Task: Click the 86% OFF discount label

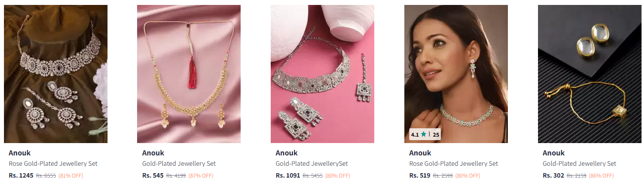Action: pos(601,176)
